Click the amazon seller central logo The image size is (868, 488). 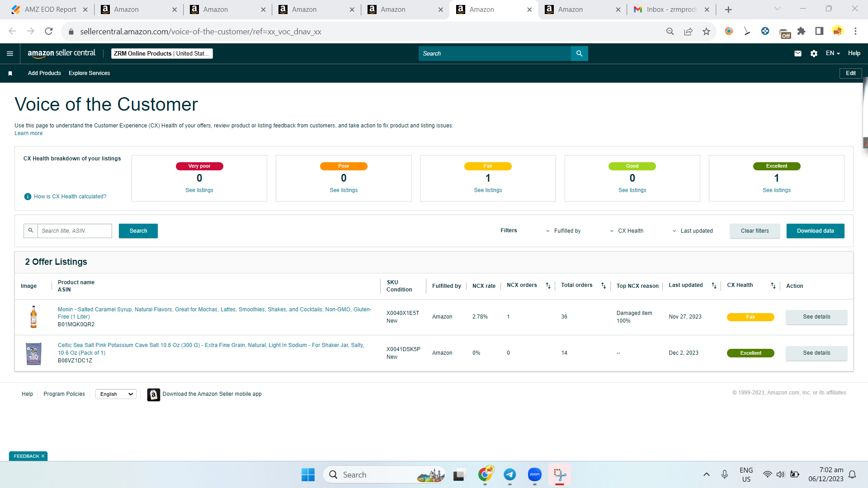click(61, 53)
